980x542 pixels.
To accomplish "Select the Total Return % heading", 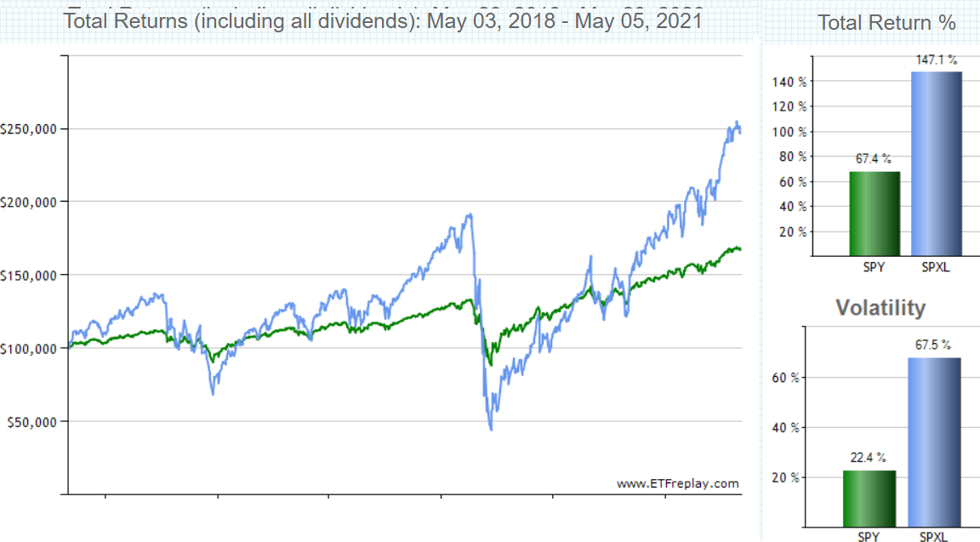I will tap(886, 22).
